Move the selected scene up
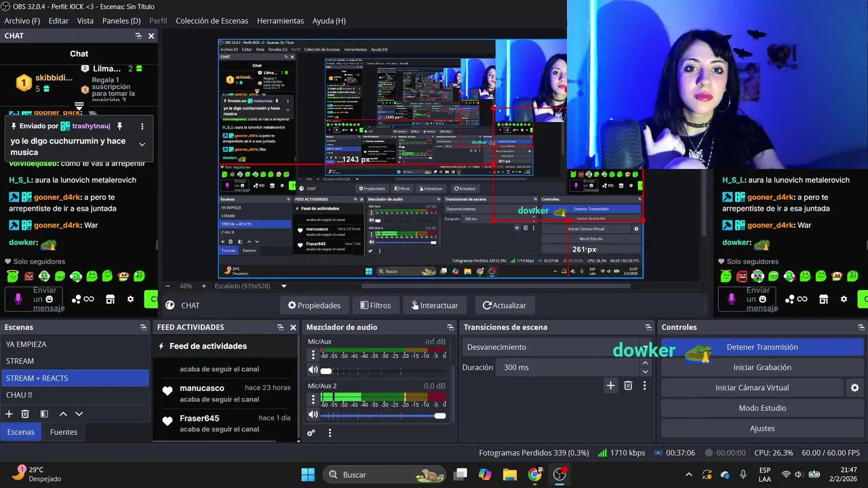This screenshot has width=868, height=488. click(x=63, y=413)
